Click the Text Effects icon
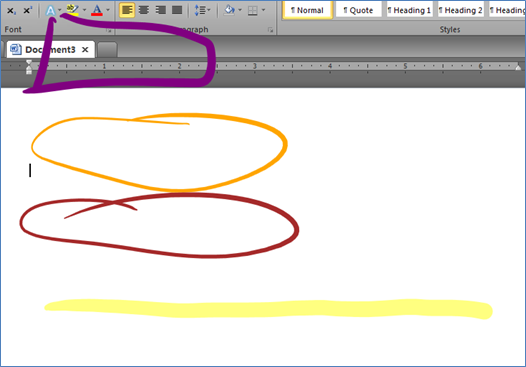Screen dimensions: 526x367 pos(50,11)
